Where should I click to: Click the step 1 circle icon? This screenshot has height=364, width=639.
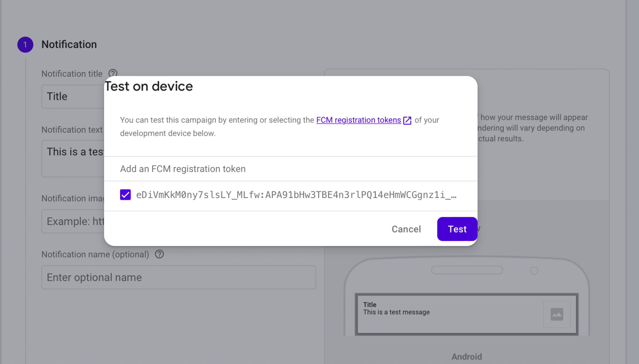[25, 45]
